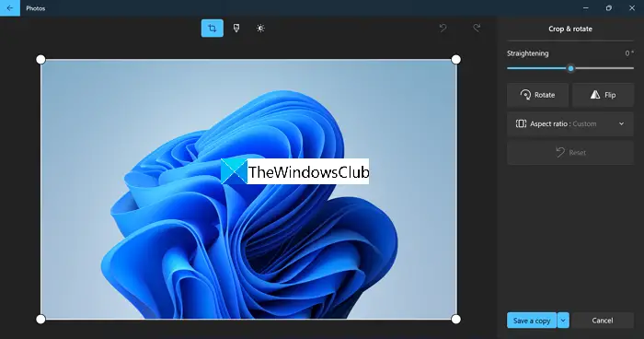
Task: Click the Straightening slider handle
Action: [x=570, y=69]
